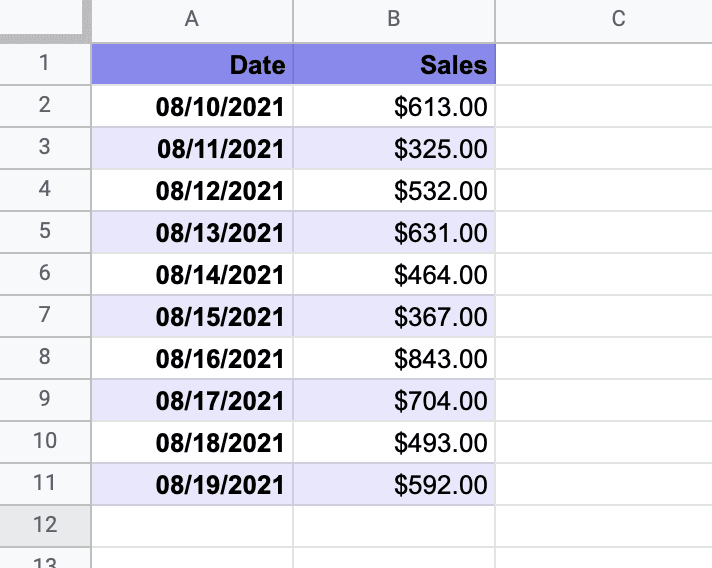Select row 12 header
Screen dimensions: 712x568
[x=45, y=526]
